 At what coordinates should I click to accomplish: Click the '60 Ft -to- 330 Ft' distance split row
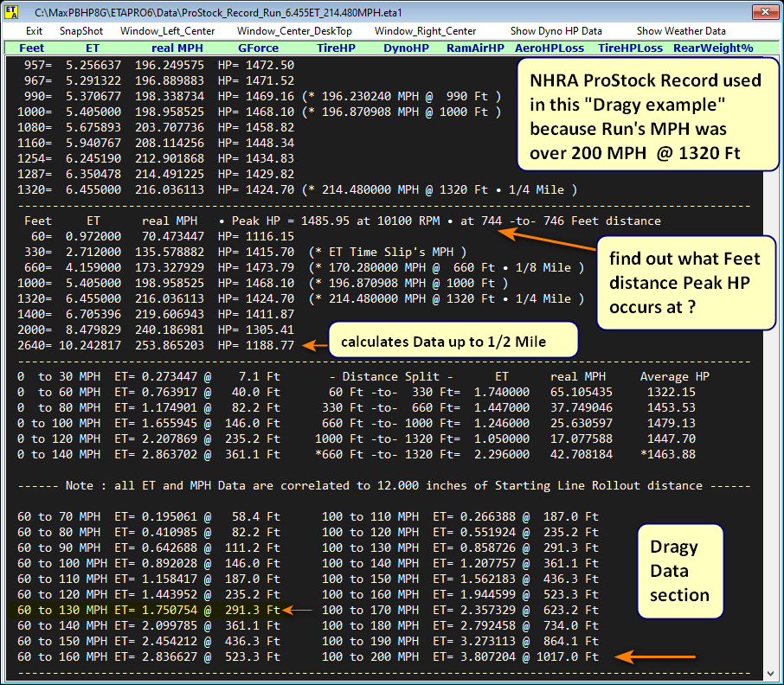512,392
